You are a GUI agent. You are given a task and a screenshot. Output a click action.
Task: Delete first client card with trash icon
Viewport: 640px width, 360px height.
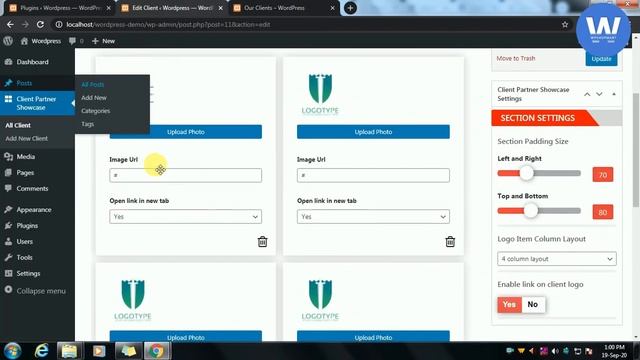262,242
